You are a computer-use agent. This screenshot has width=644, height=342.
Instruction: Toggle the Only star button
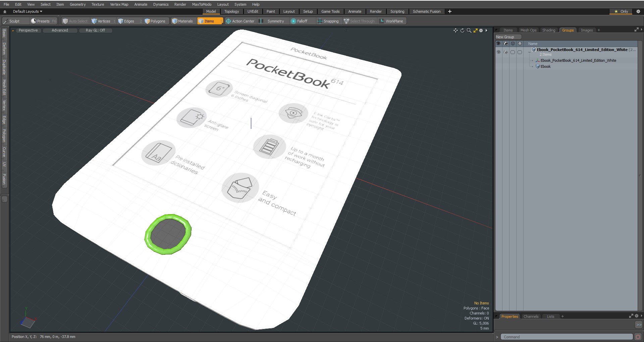tap(621, 11)
